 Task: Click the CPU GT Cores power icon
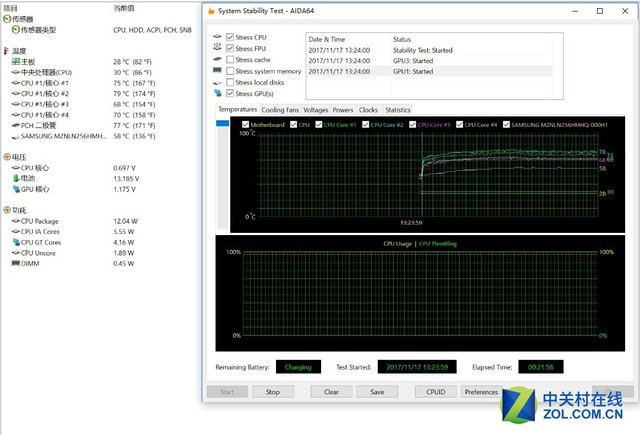pyautogui.click(x=15, y=242)
